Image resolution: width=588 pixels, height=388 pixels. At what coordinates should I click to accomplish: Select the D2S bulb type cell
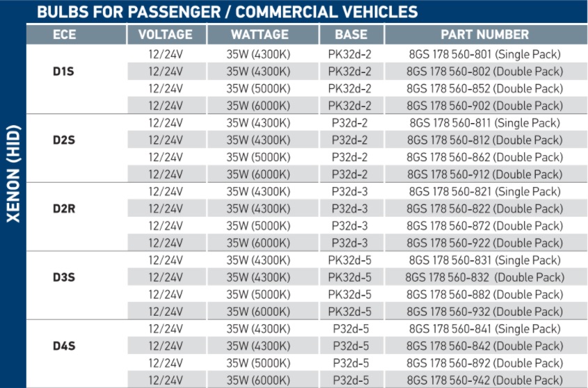(64, 140)
